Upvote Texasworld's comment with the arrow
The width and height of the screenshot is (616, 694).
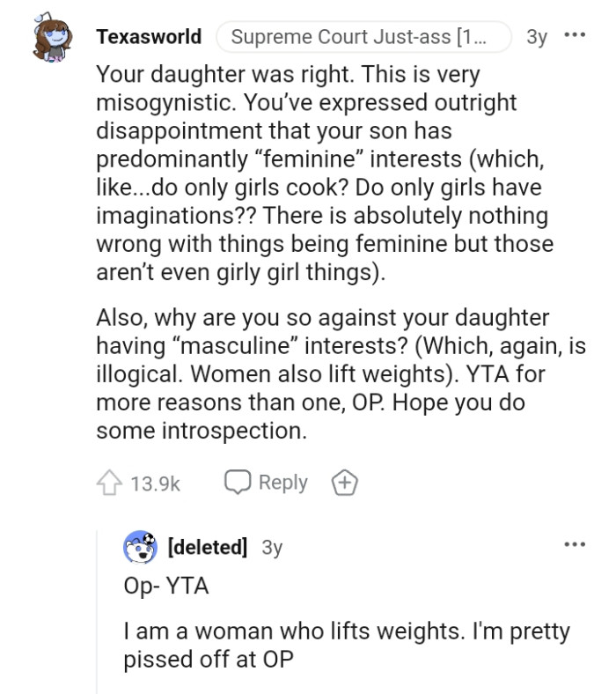pos(109,483)
